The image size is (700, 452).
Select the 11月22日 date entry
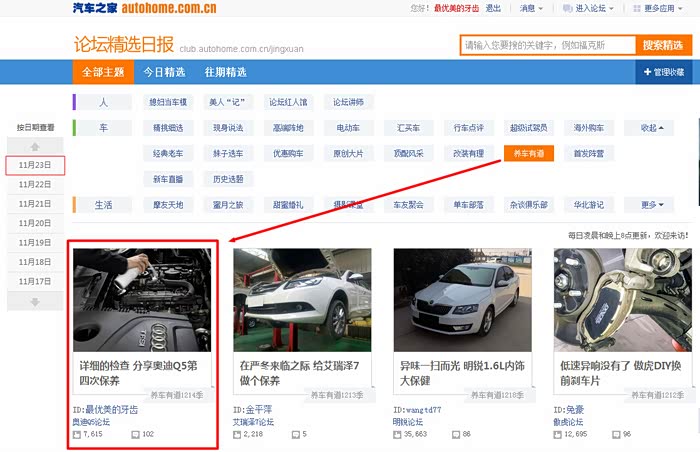pyautogui.click(x=35, y=184)
